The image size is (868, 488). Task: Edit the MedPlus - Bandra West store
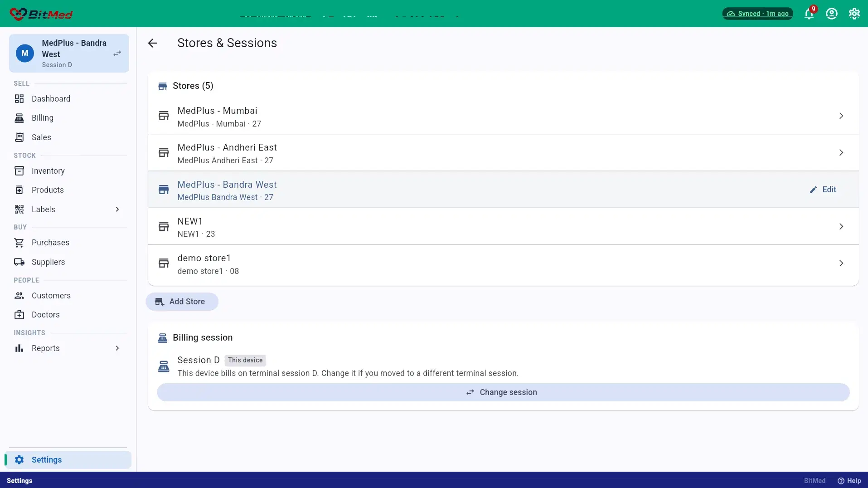pos(823,190)
